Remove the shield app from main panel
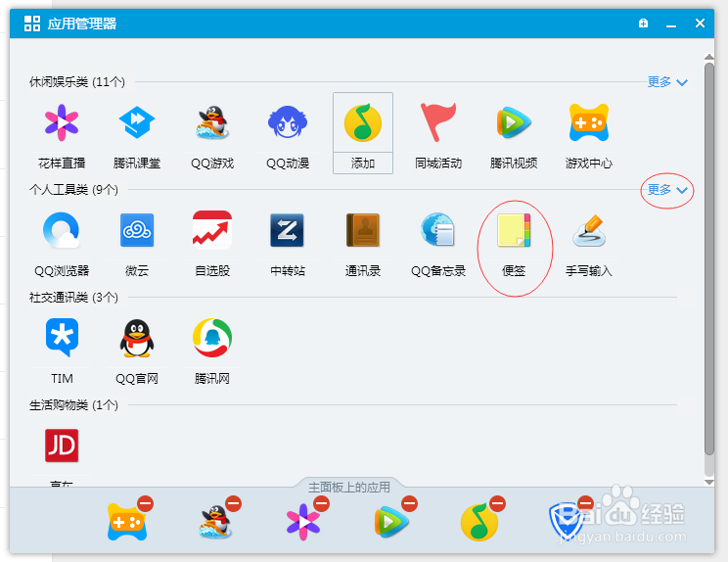Image resolution: width=728 pixels, height=562 pixels. click(585, 504)
